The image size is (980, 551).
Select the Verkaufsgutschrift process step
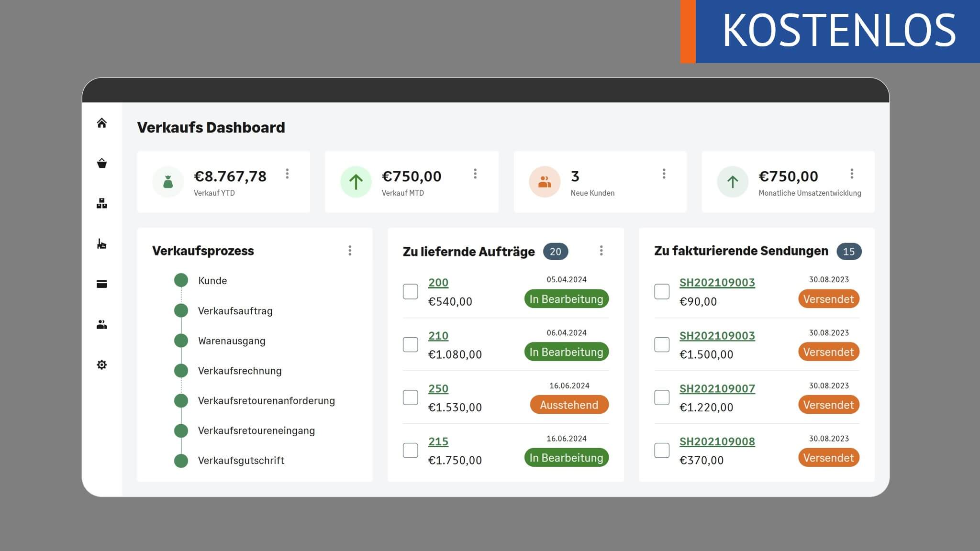(241, 461)
